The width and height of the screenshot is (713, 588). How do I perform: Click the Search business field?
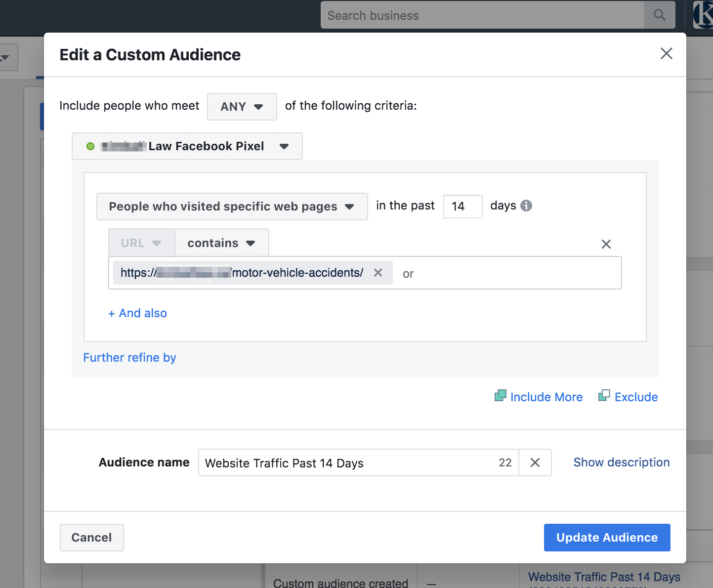[482, 15]
